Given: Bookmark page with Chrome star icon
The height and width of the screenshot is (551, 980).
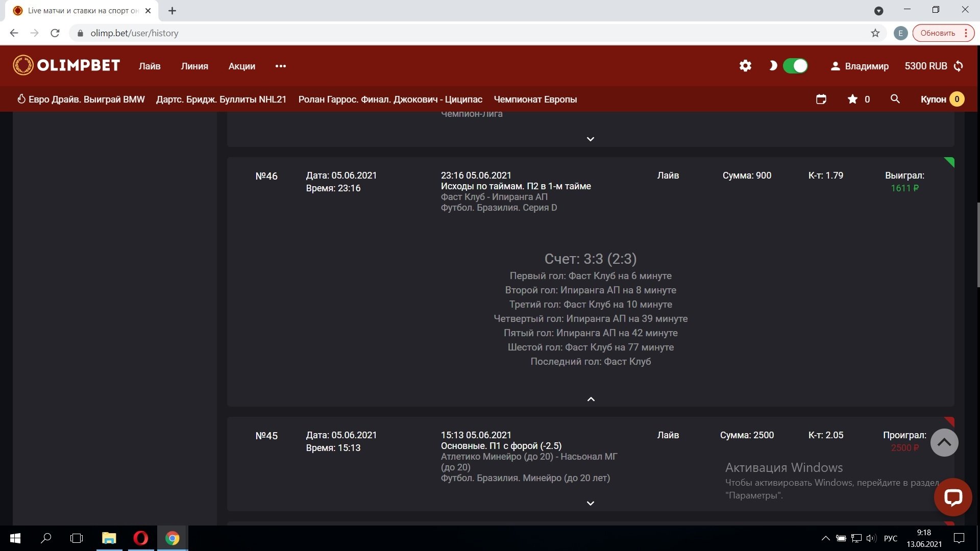Looking at the screenshot, I should 875,33.
